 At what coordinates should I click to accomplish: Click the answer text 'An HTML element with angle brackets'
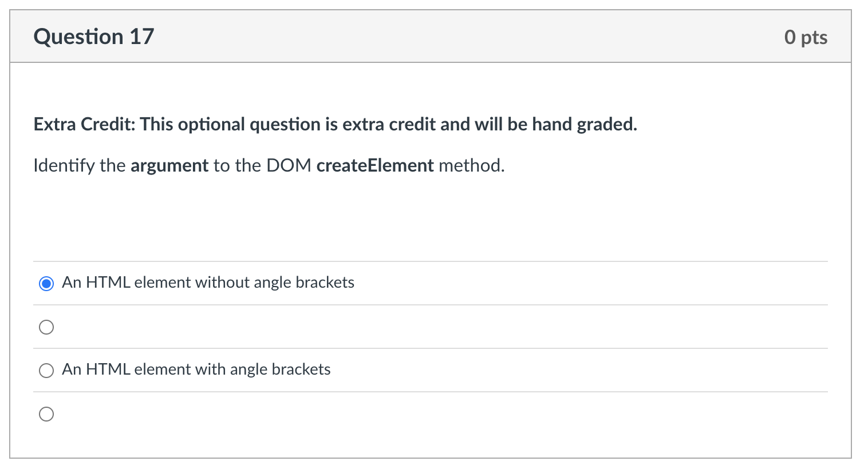click(x=196, y=369)
